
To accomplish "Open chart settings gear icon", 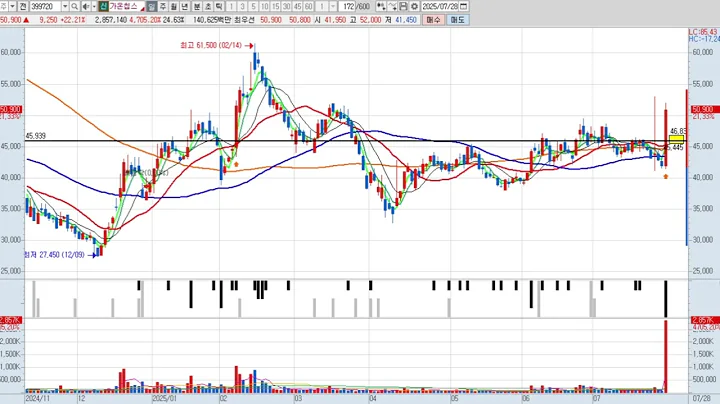I will coord(414,6).
